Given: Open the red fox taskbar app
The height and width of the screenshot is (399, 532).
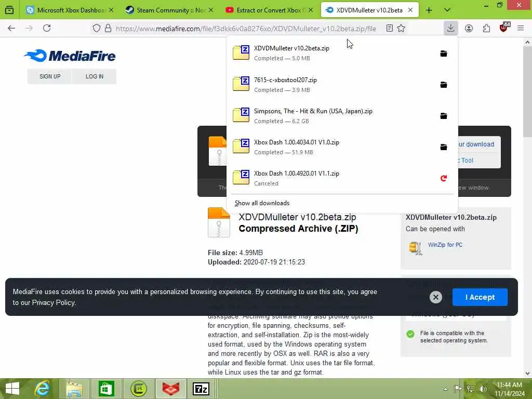Looking at the screenshot, I should (170, 389).
